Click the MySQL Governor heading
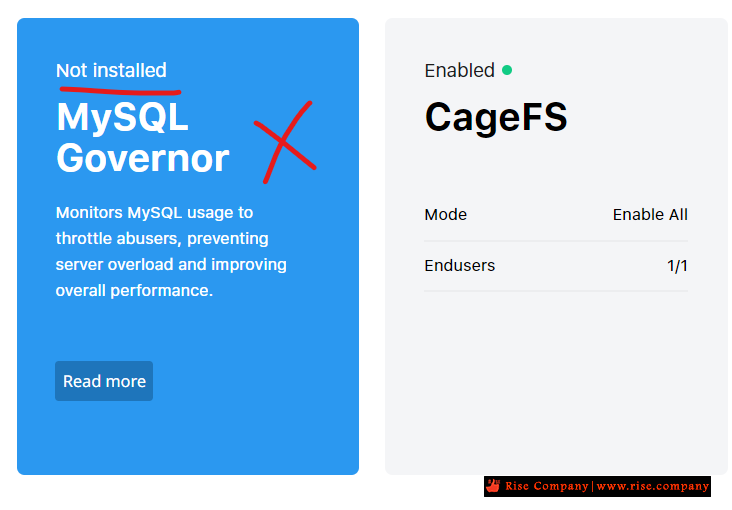This screenshot has width=732, height=510. tap(142, 137)
